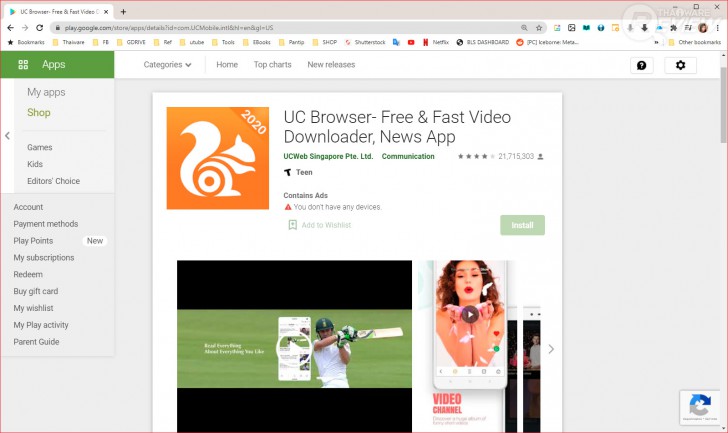The image size is (728, 433).
Task: Click the site lock icon in the address bar
Action: point(58,28)
